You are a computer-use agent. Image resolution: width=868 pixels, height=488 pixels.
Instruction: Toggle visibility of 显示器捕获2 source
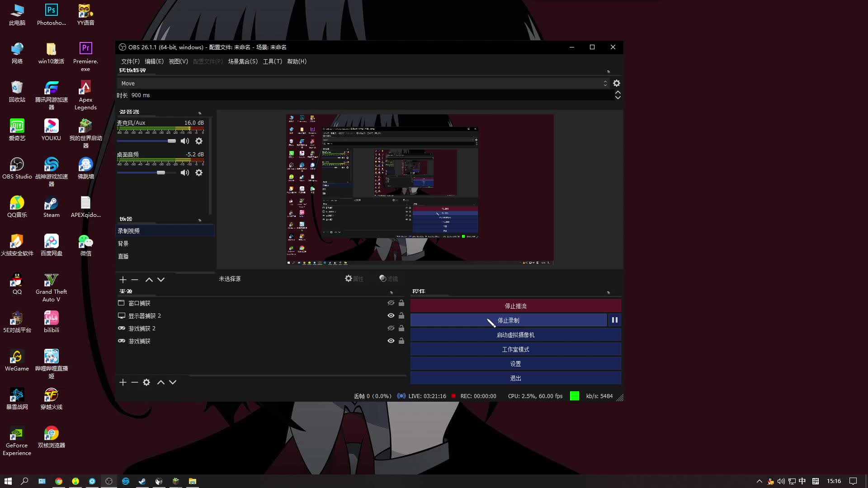coord(391,316)
